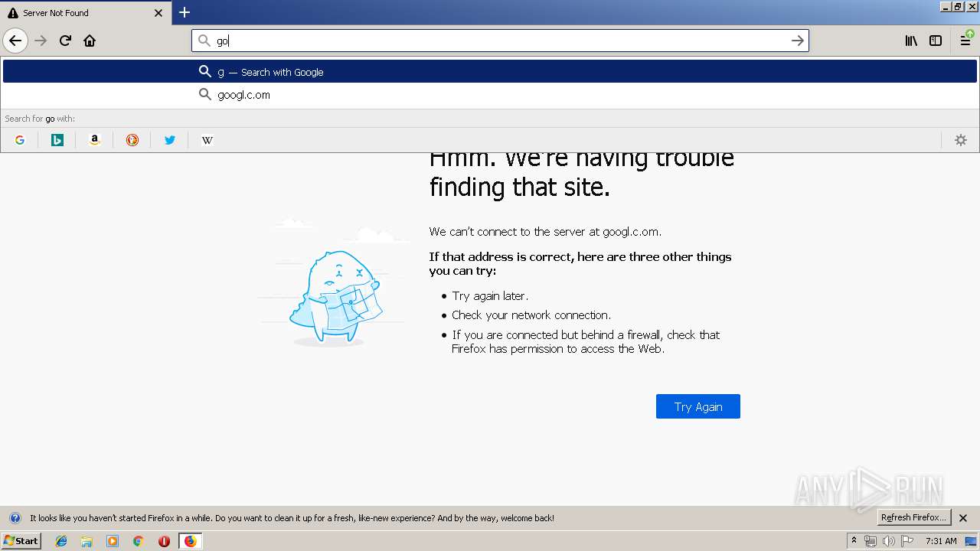This screenshot has height=551, width=980.
Task: Minimize the Firefox window
Action: (946, 6)
